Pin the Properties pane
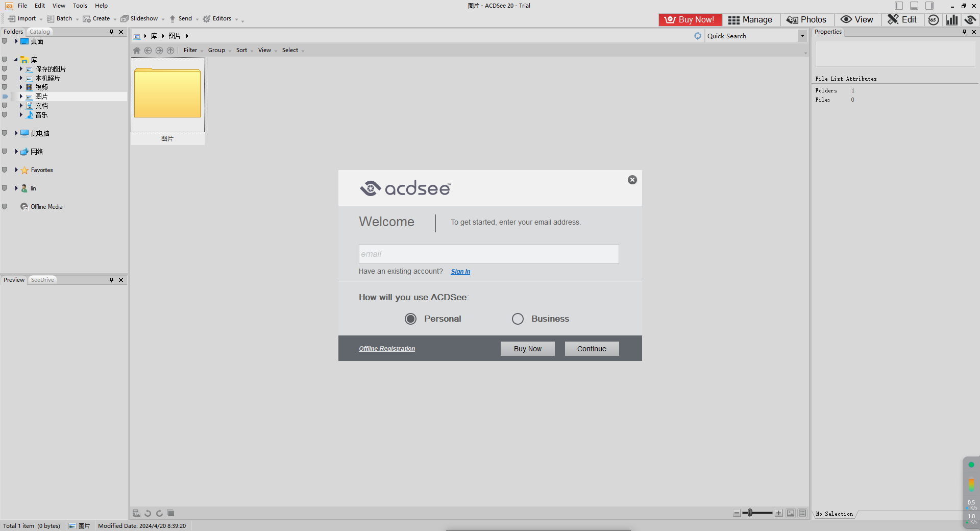The image size is (980, 531). coord(964,32)
